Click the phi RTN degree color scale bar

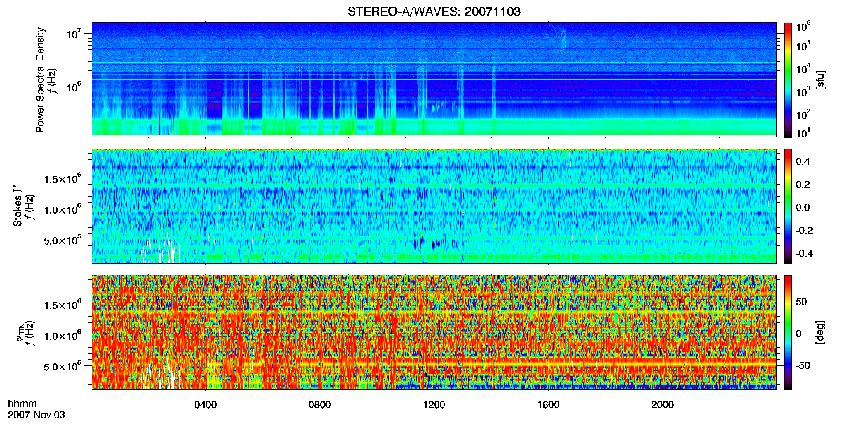point(788,332)
